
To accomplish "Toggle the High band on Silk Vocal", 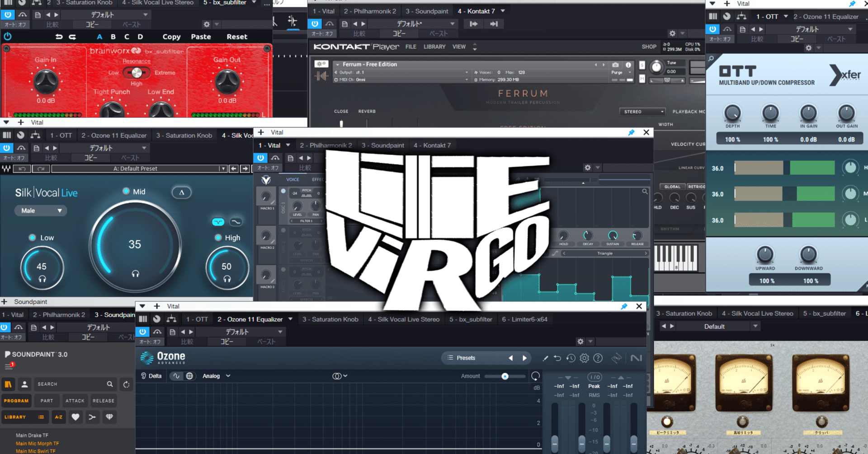I will (218, 238).
